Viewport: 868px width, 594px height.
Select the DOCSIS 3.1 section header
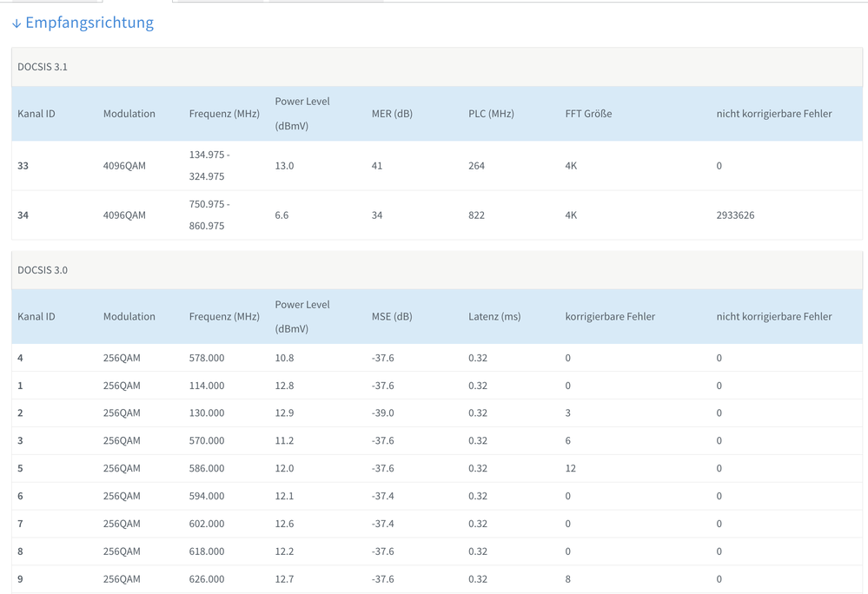point(437,67)
